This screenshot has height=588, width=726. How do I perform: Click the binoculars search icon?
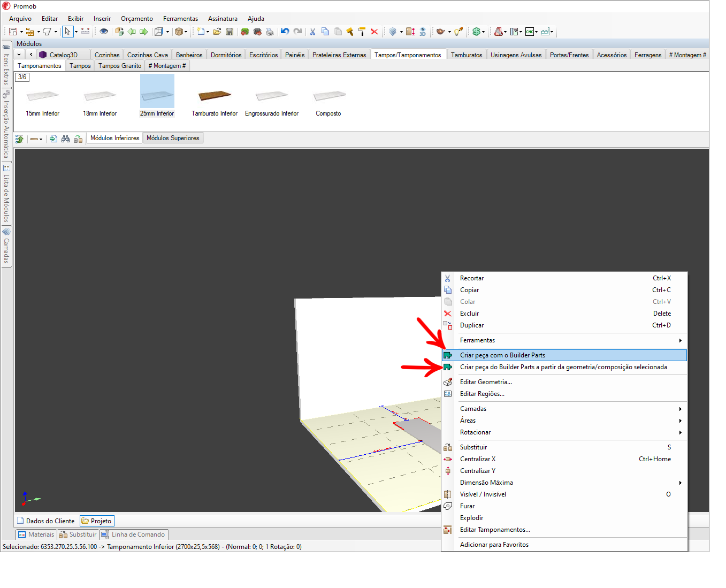click(x=65, y=139)
